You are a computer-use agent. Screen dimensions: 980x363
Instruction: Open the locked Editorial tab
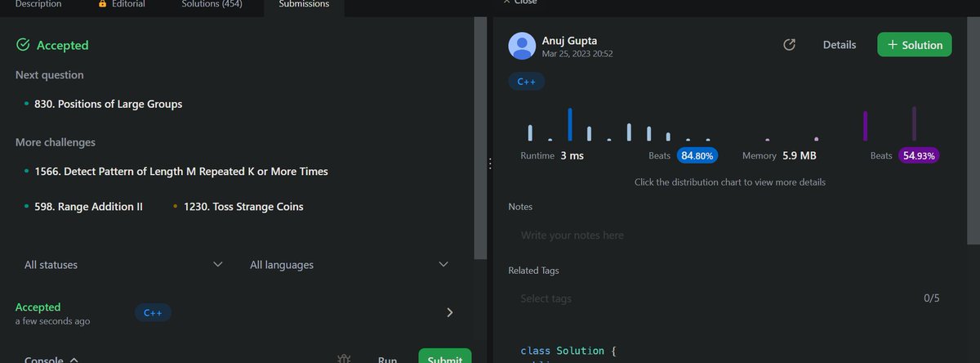121,4
